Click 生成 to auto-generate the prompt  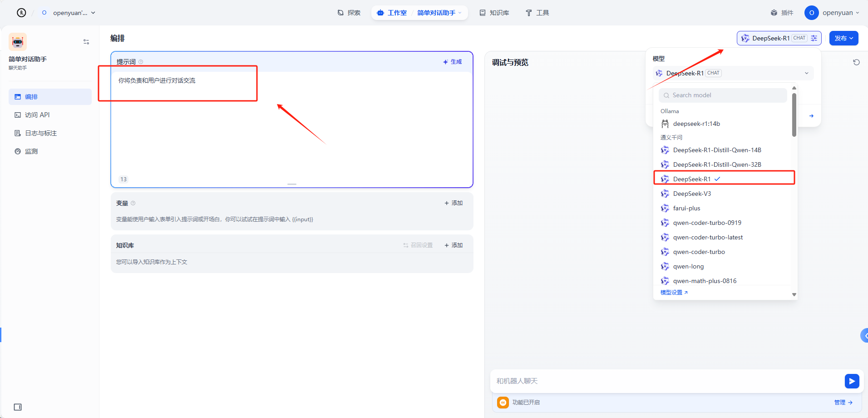coord(453,62)
